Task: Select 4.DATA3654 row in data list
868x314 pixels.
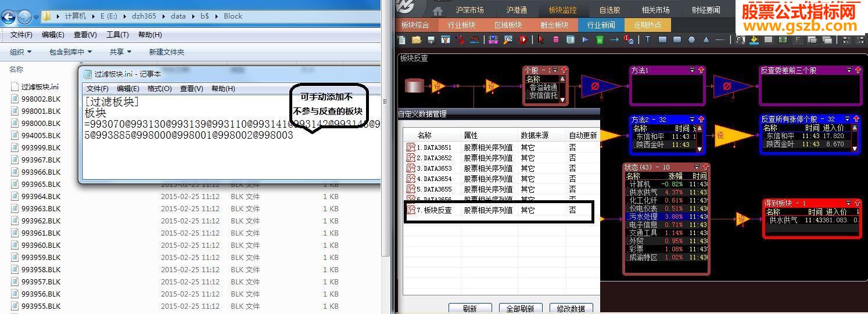Action: [502, 179]
